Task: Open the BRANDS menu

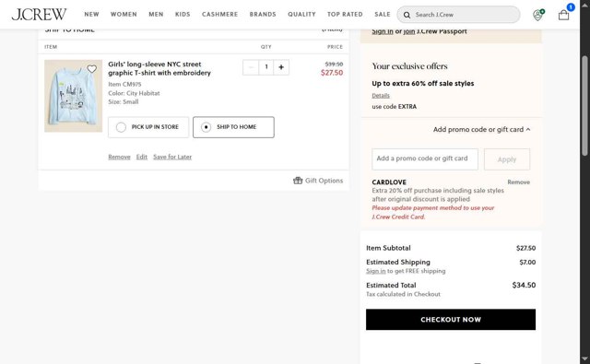Action: pyautogui.click(x=263, y=15)
